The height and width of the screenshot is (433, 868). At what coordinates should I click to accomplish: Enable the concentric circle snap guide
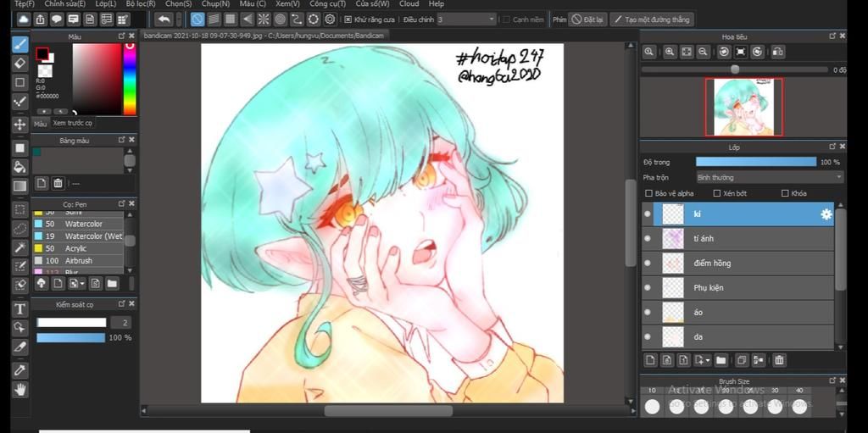(x=280, y=19)
